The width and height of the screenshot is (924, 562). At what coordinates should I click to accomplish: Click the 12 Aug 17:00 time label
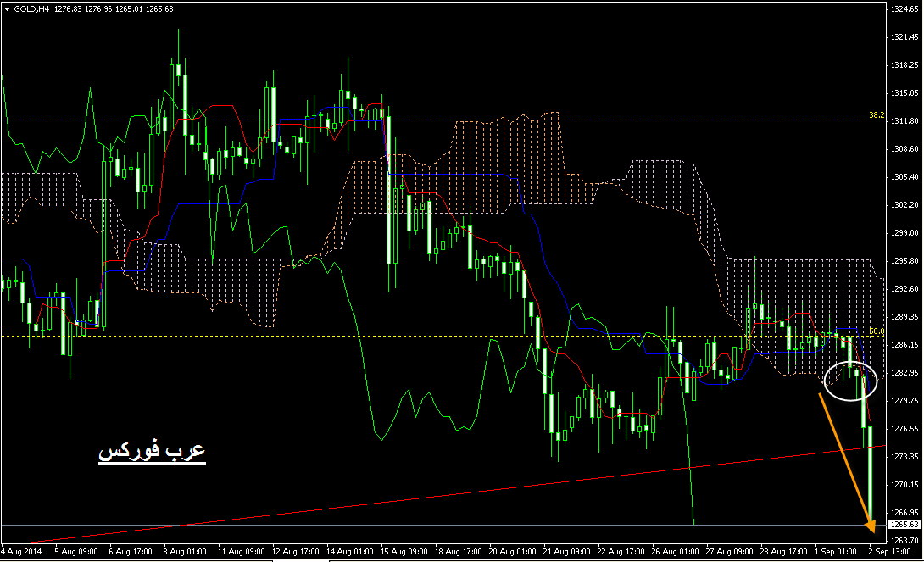pos(296,552)
